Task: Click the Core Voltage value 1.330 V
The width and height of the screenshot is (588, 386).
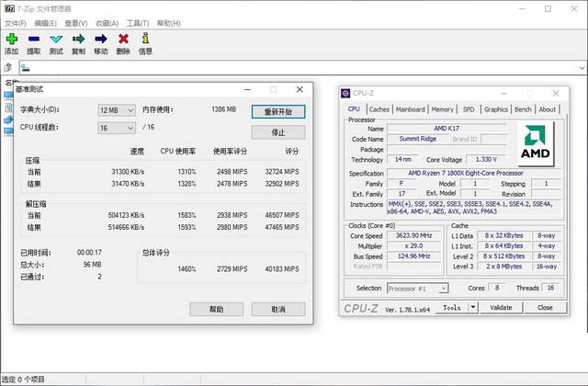Action: coord(486,159)
